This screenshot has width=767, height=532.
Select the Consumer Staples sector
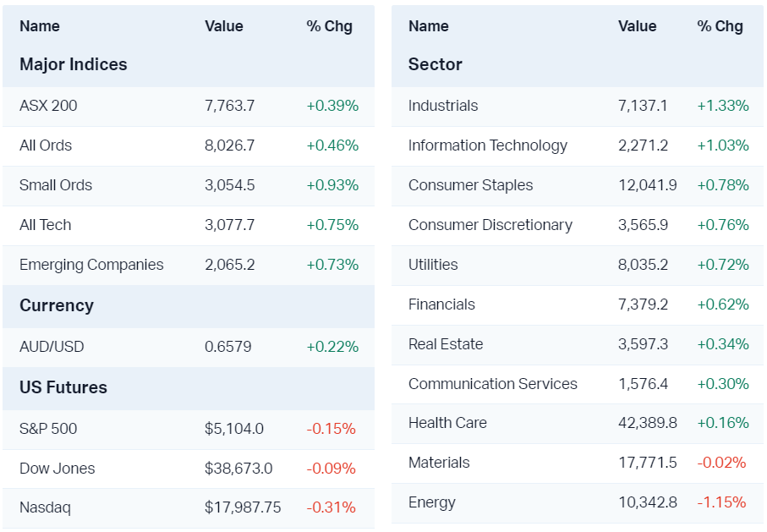(x=470, y=185)
